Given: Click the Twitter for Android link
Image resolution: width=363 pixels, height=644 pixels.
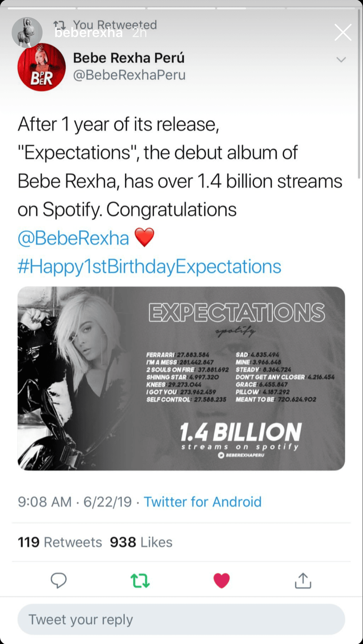Looking at the screenshot, I should coord(203,502).
